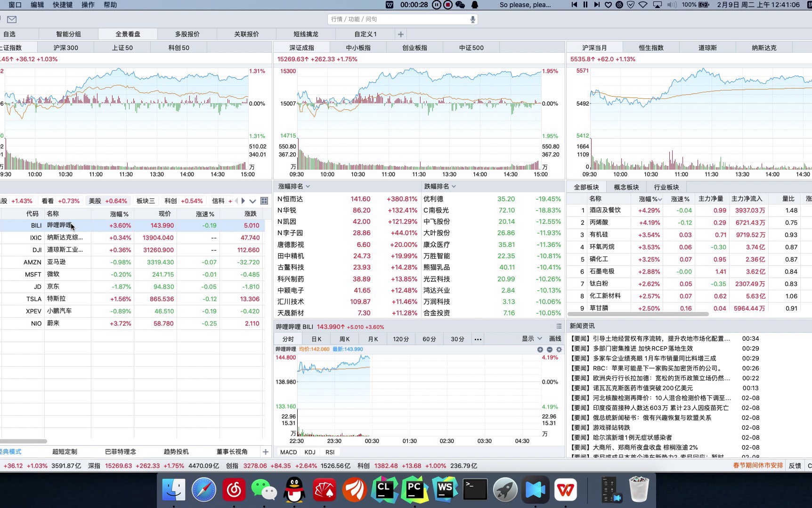Sort sectors by the 涨幅% column arrow

tap(660, 199)
